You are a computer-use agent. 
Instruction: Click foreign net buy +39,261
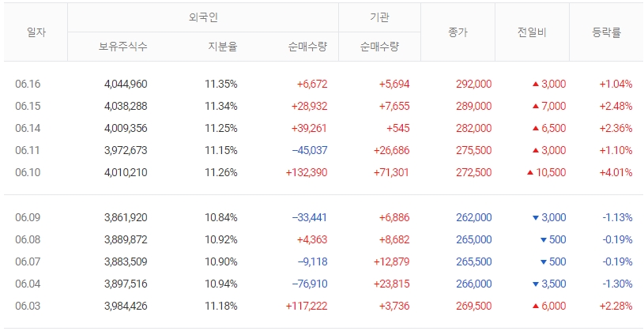[x=309, y=129]
